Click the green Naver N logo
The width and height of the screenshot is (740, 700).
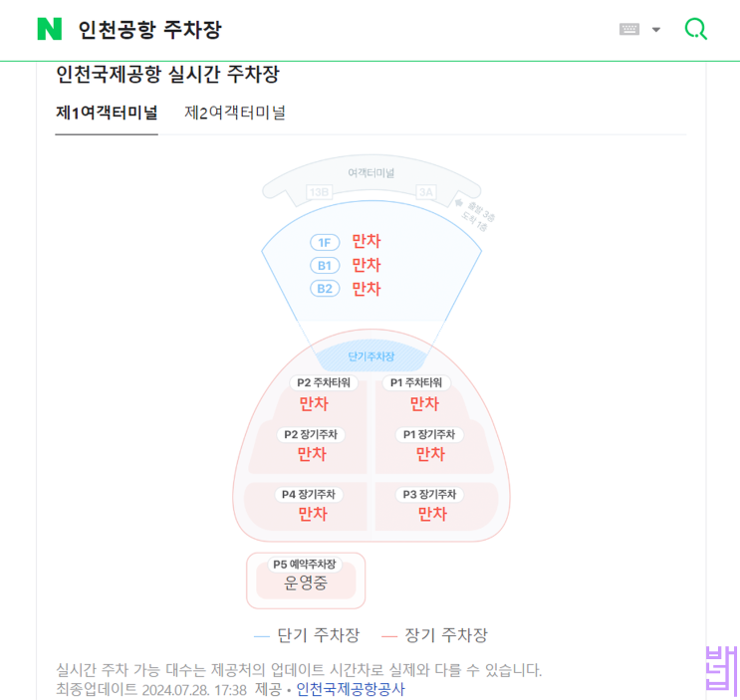click(49, 29)
